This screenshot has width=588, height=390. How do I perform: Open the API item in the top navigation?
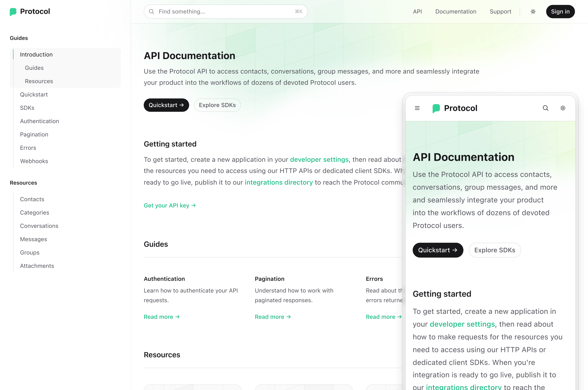tap(417, 11)
